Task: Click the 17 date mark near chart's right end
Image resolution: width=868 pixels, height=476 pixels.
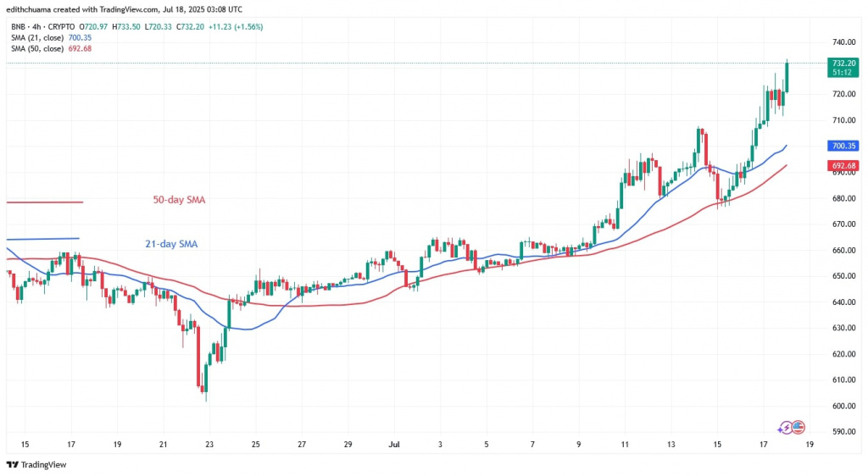Action: coord(764,444)
